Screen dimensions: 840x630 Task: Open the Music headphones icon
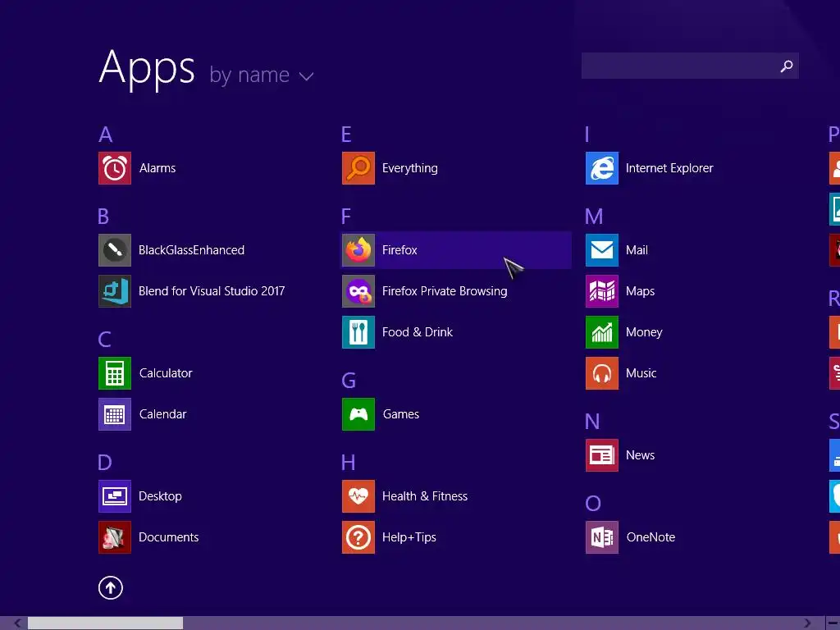point(602,373)
